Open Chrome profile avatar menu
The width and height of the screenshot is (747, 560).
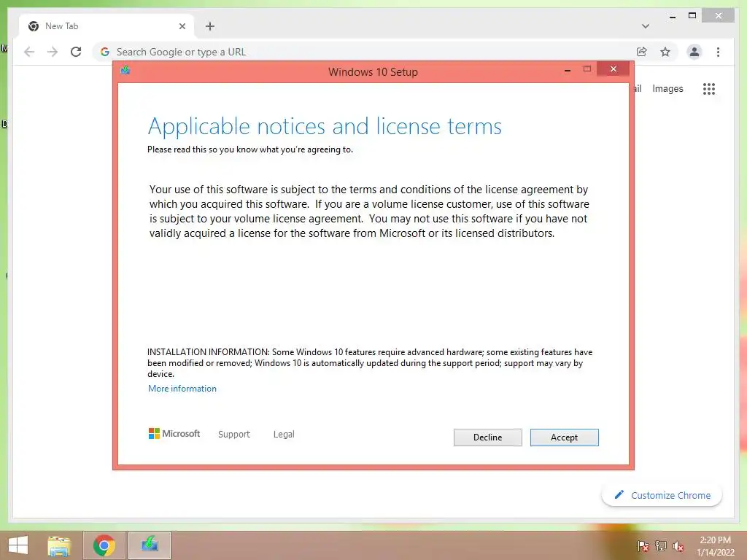(x=694, y=52)
